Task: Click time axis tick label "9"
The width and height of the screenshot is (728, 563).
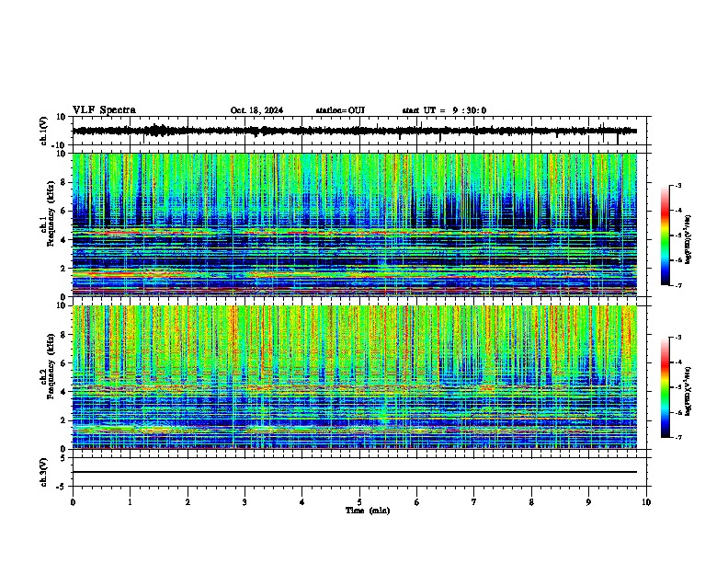Action: point(588,502)
